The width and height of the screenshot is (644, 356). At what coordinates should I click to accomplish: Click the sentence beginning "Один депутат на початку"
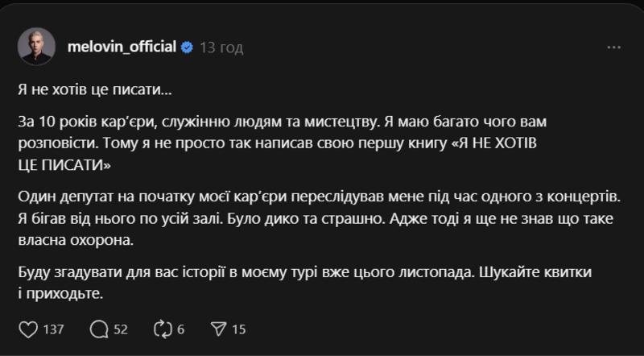tap(242, 197)
